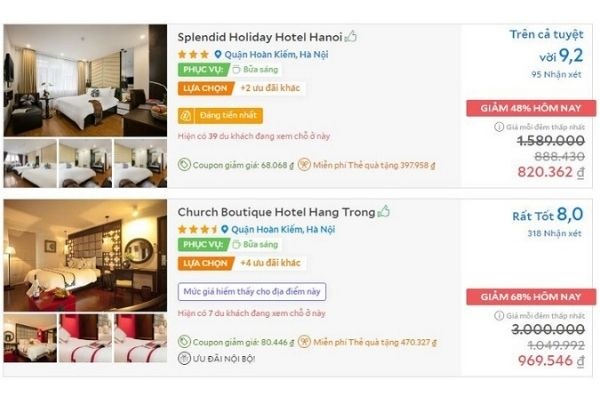Click thumbs-up icon beside Splendid Holiday Hotel Hanoi

click(351, 37)
